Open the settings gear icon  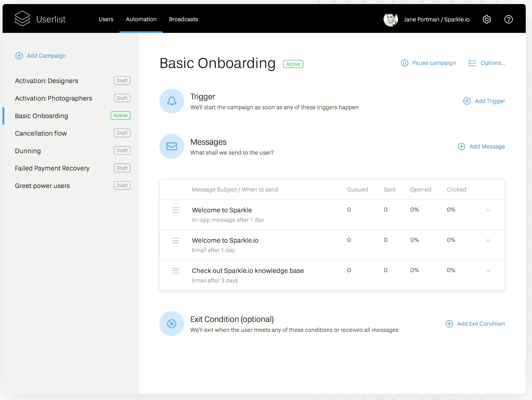pos(486,19)
